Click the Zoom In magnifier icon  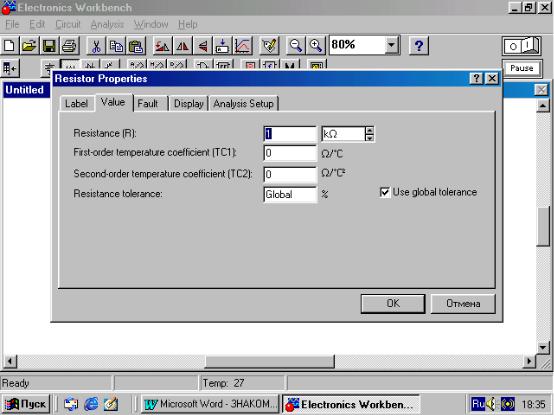click(x=316, y=46)
